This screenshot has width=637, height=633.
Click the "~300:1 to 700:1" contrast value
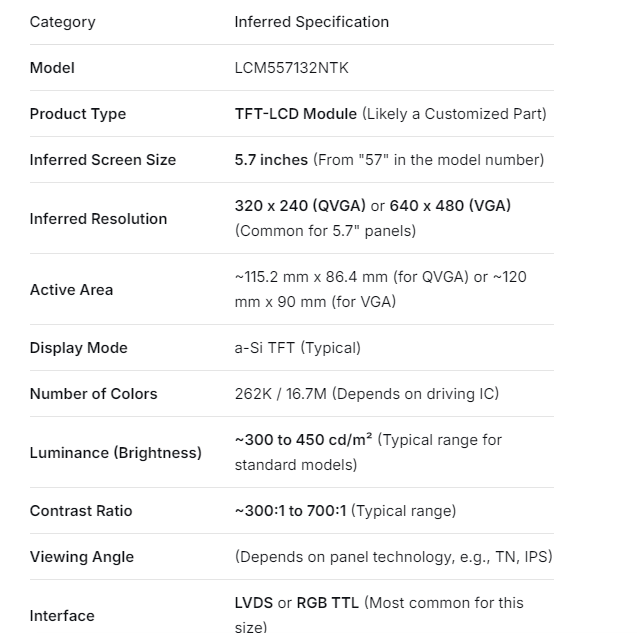[x=290, y=511]
